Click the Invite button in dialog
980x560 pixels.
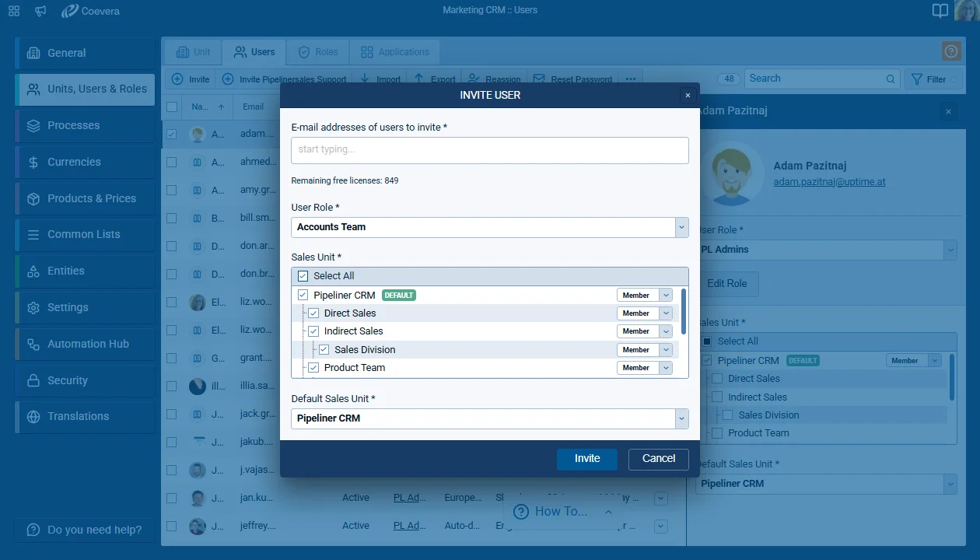pos(587,459)
